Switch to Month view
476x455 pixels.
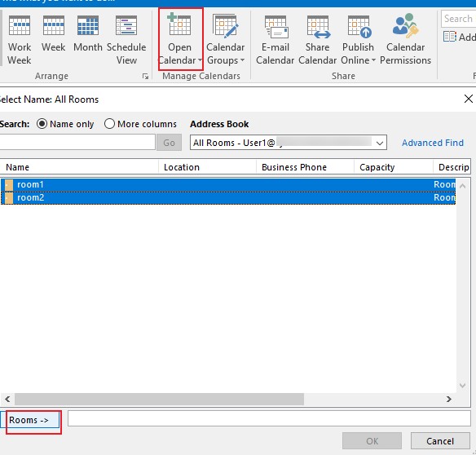tap(88, 34)
